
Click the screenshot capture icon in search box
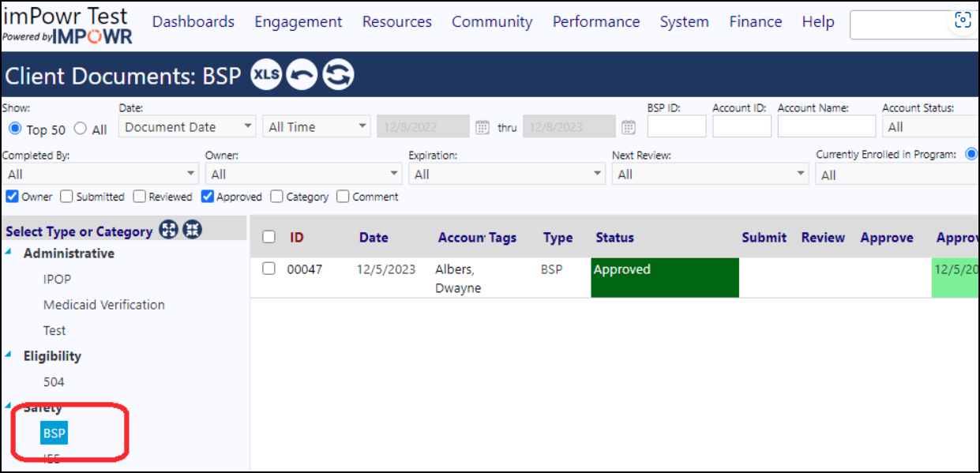click(x=963, y=21)
